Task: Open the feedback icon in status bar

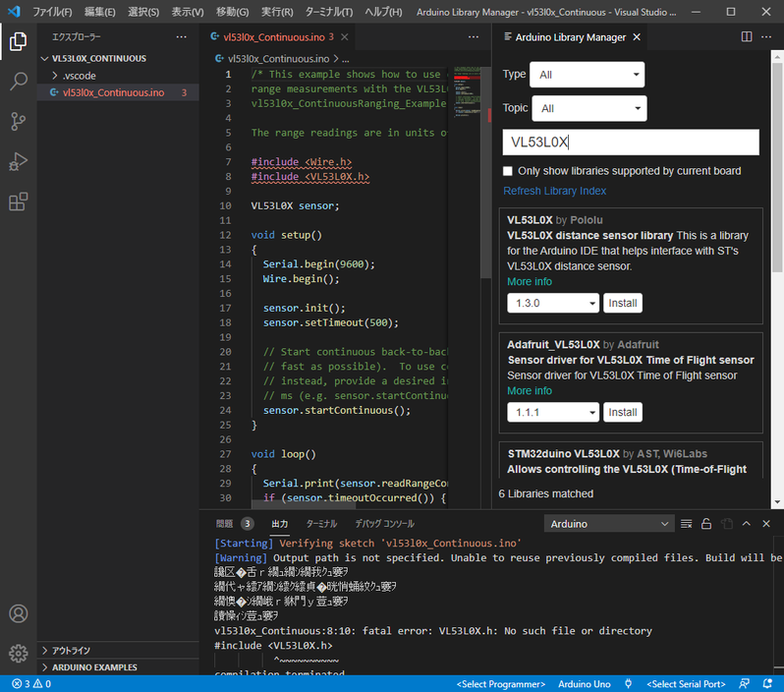Action: (744, 683)
